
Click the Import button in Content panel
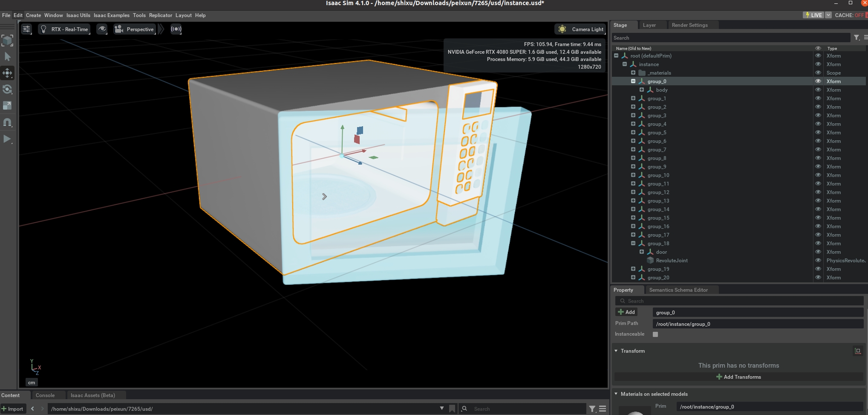point(13,408)
